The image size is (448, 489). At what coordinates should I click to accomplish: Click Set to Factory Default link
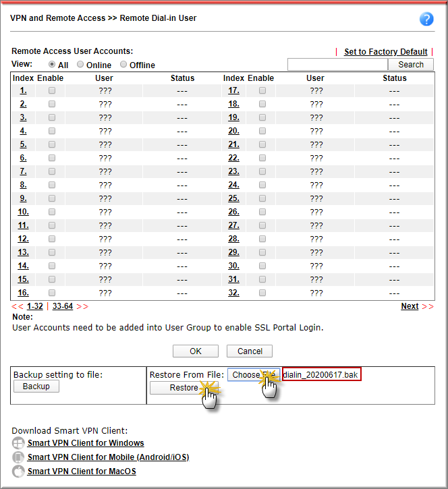(x=386, y=51)
